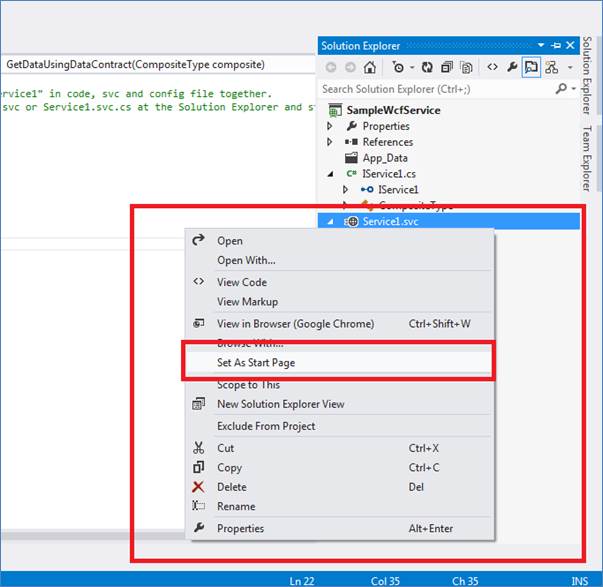Select the App_Data folder
Screen dimensions: 603x587
pyautogui.click(x=385, y=158)
